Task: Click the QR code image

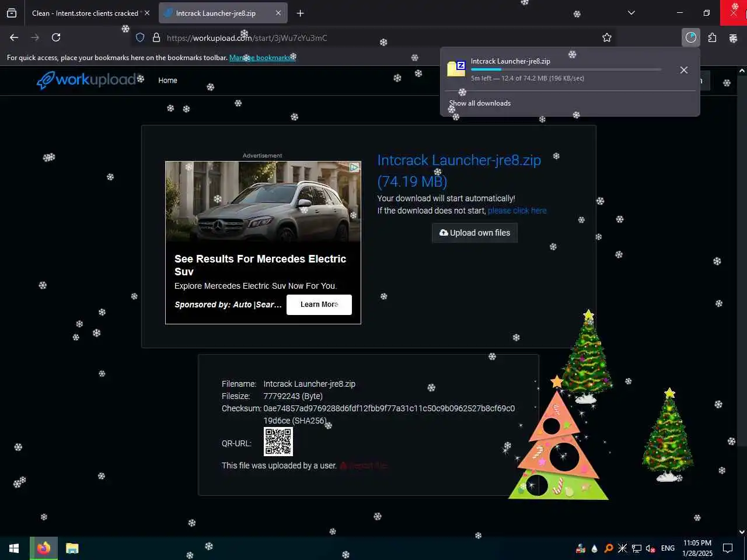Action: [x=278, y=442]
